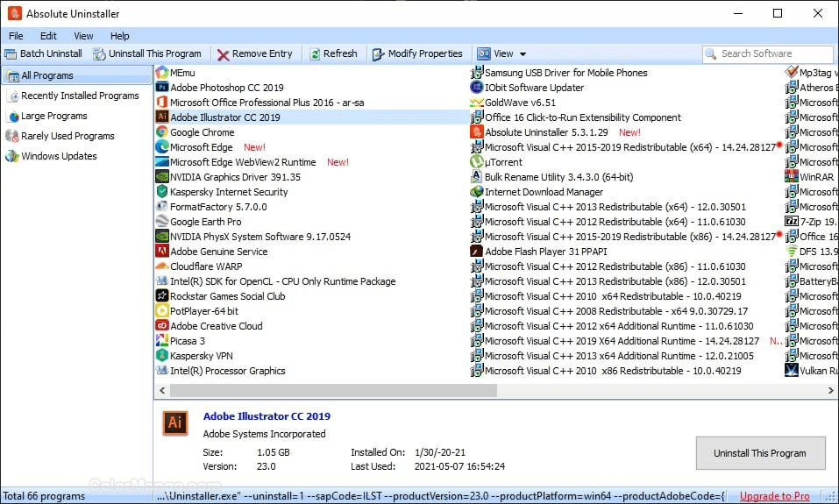Show Recently Installed Programs category
Image resolution: width=839 pixels, height=504 pixels.
[79, 96]
